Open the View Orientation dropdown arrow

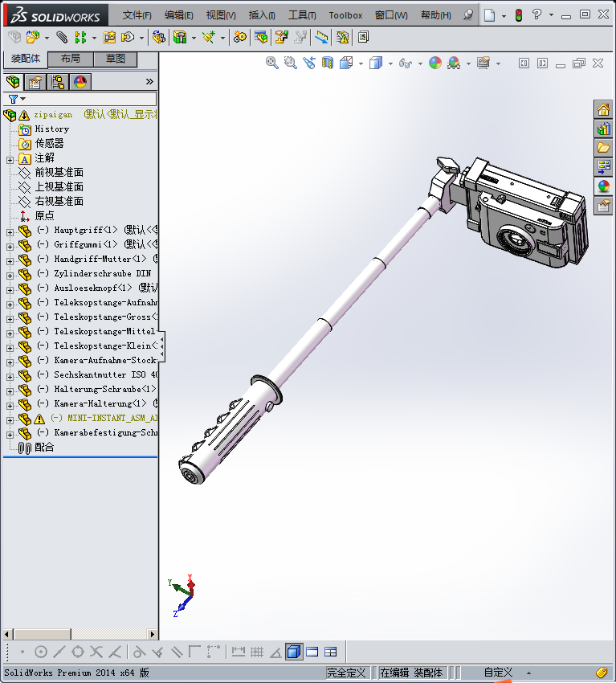(361, 63)
